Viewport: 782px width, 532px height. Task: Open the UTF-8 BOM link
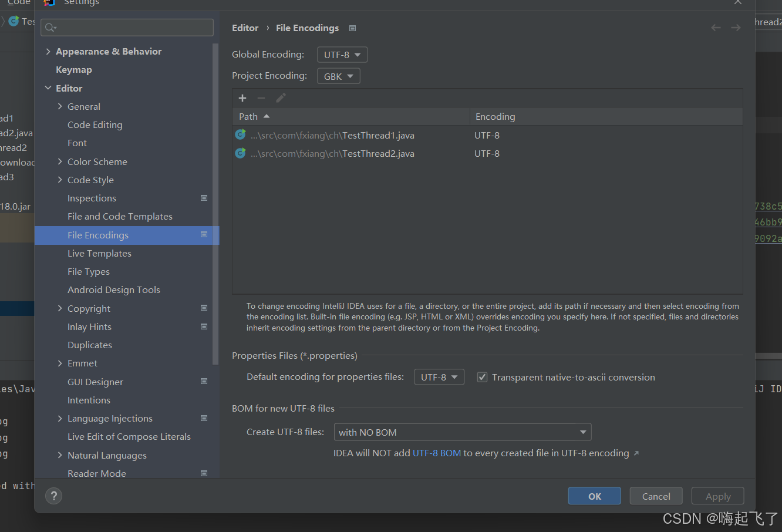point(437,453)
